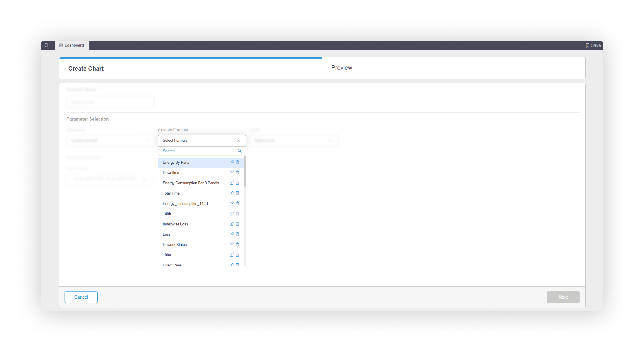Select the 100a option
This screenshot has height=352, width=644.
201,255
